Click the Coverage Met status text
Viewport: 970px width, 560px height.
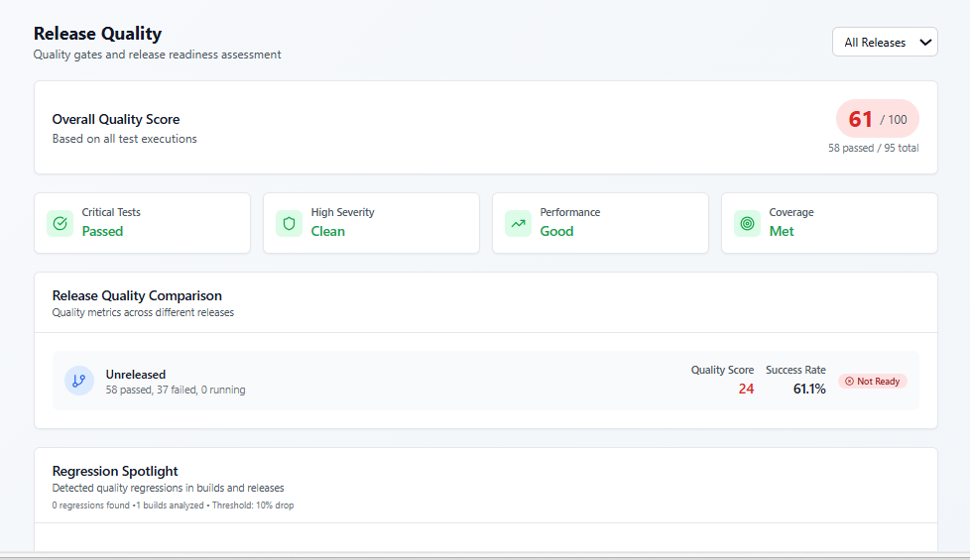point(782,231)
